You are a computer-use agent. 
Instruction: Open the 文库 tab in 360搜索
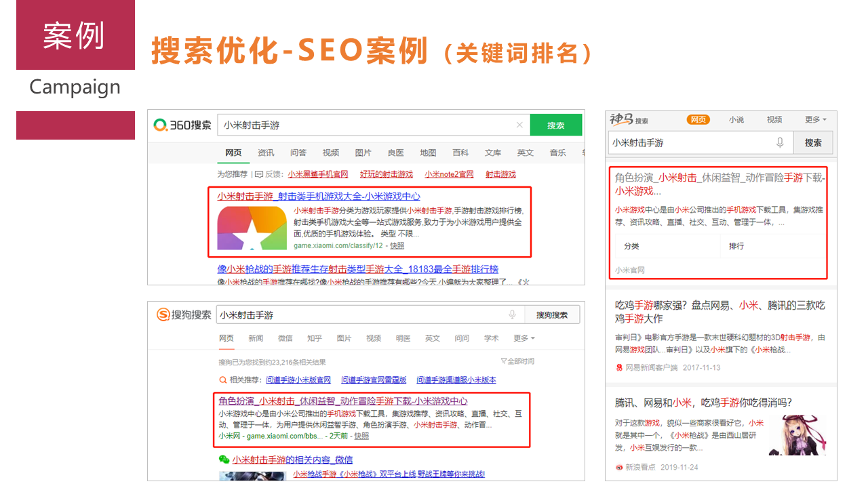pyautogui.click(x=493, y=152)
